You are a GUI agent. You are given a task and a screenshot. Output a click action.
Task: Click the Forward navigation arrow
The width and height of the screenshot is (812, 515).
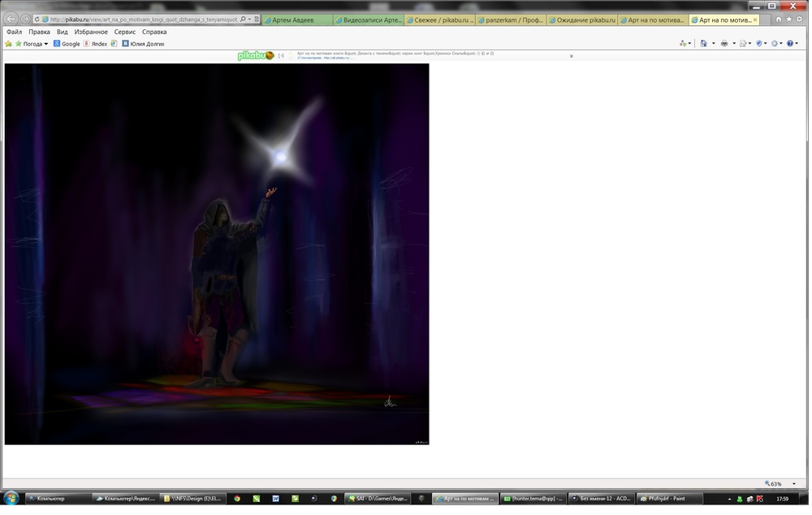(25, 19)
